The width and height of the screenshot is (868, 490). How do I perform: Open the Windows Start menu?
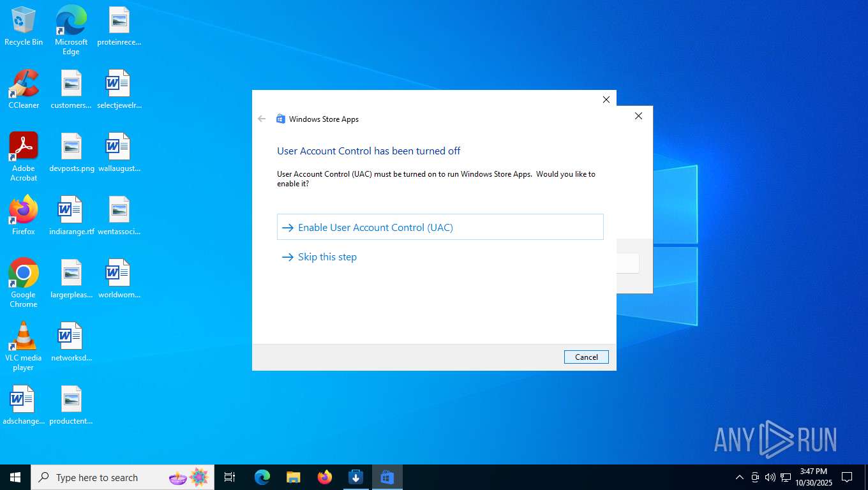tap(15, 477)
